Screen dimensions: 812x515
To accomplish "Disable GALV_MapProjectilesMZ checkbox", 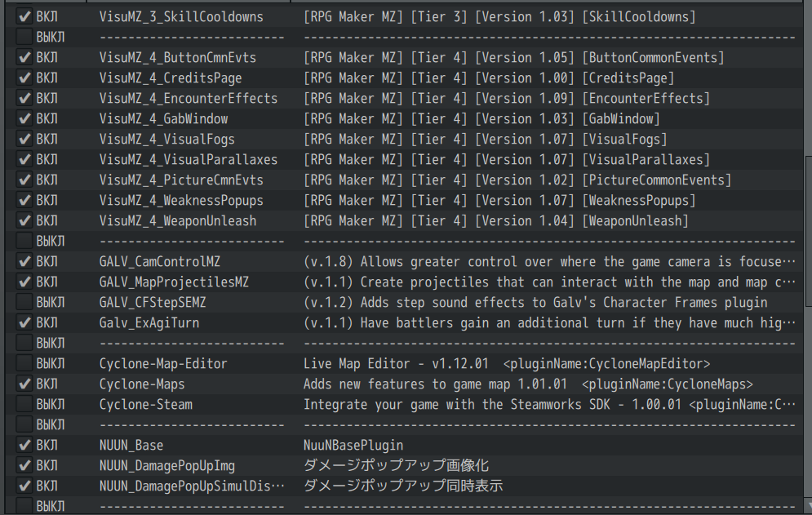I will [24, 282].
